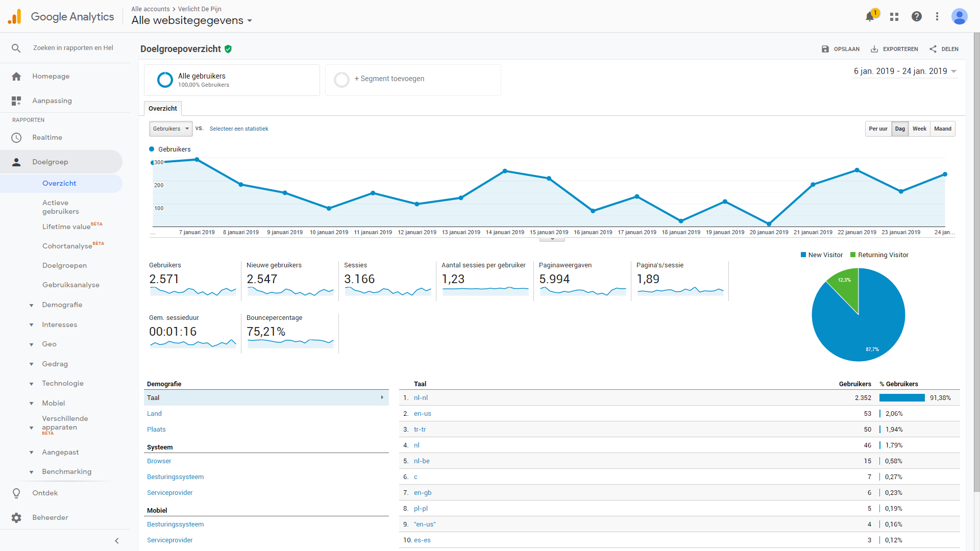
Task: Open the date range picker dropdown
Action: (905, 71)
